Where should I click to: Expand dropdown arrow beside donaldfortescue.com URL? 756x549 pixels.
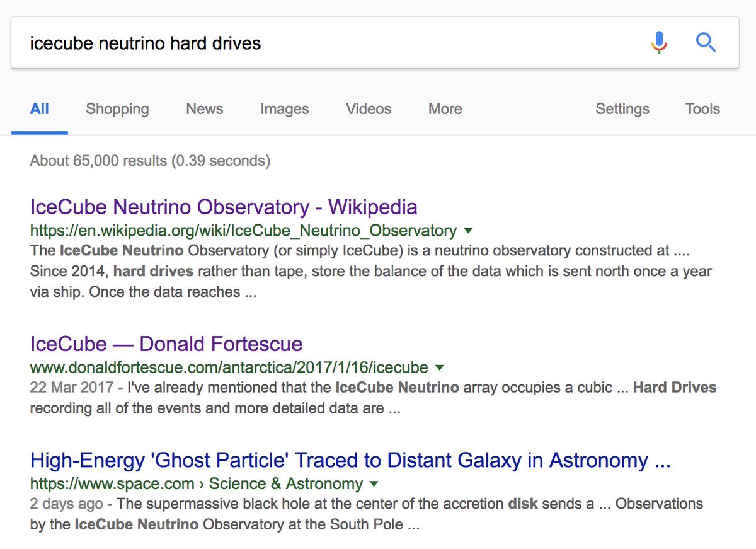click(x=439, y=367)
